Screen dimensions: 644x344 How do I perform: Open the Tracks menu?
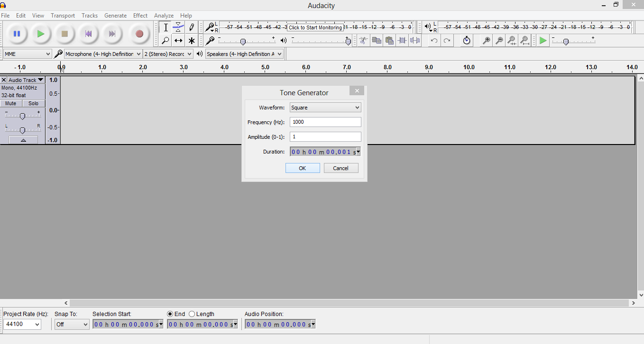pyautogui.click(x=90, y=16)
